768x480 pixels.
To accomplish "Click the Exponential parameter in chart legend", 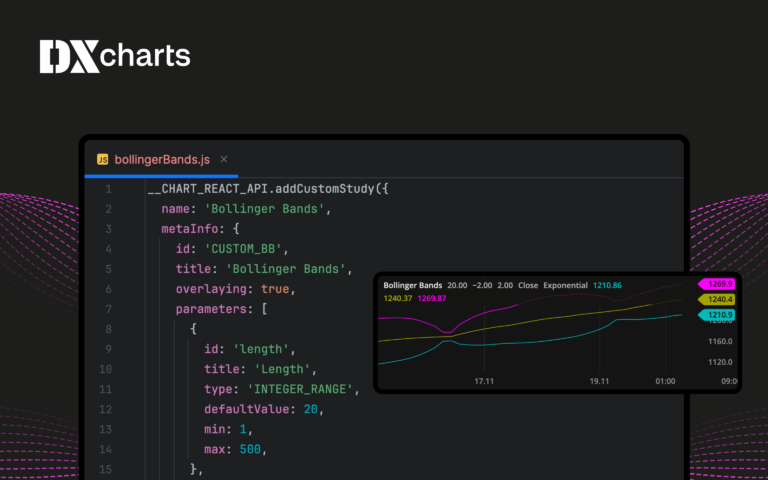I will click(x=565, y=285).
